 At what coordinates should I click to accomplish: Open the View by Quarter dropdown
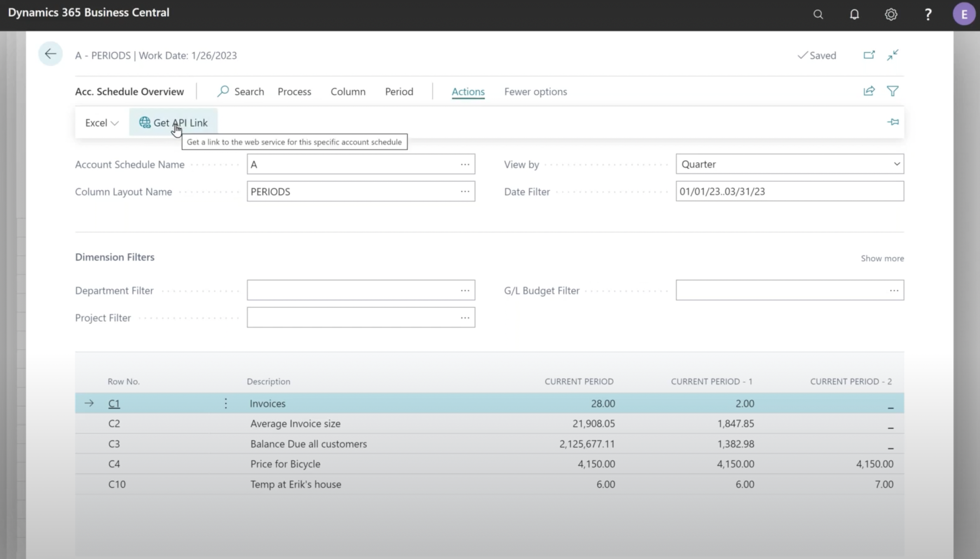pyautogui.click(x=790, y=164)
